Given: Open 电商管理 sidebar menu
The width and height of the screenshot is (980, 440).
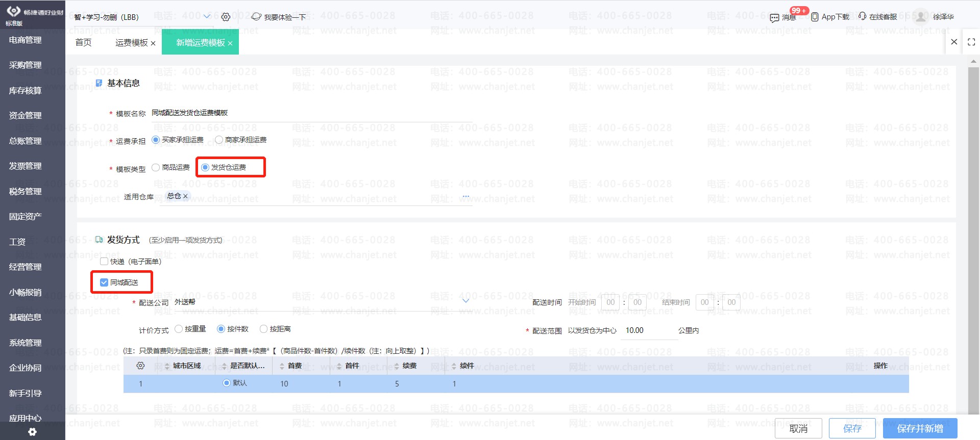Looking at the screenshot, I should [x=26, y=40].
